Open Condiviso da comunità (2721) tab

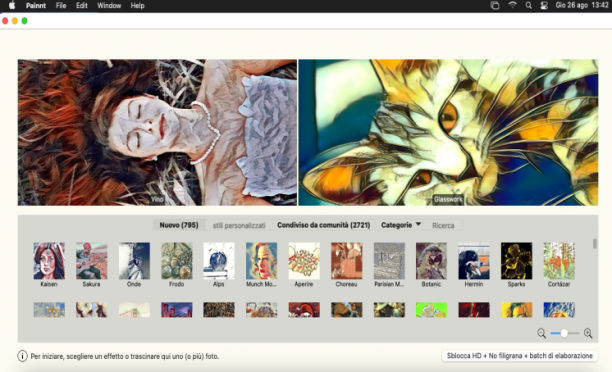tap(324, 225)
